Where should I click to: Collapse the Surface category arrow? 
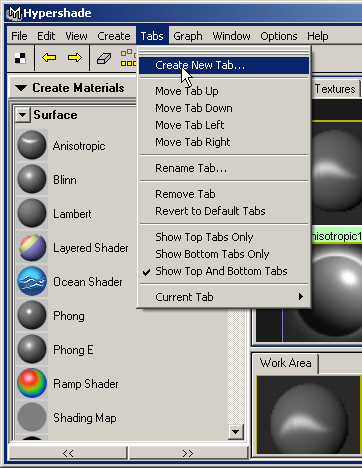tap(23, 115)
